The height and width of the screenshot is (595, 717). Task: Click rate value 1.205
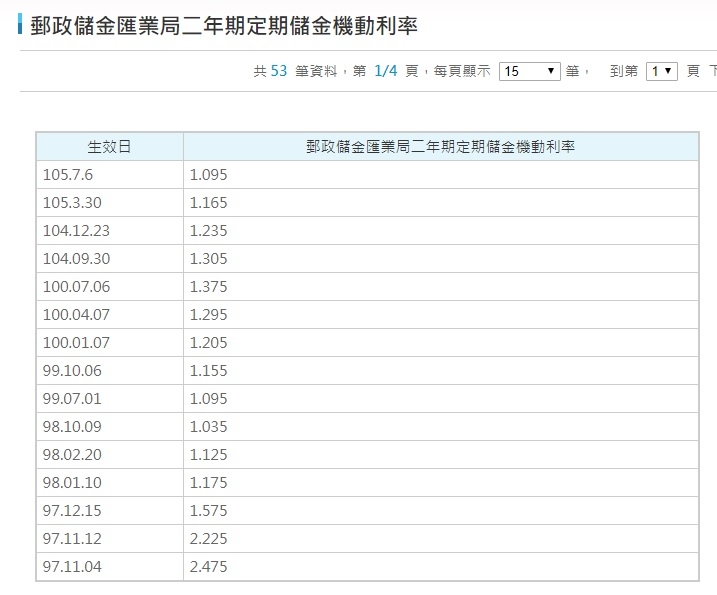pyautogui.click(x=209, y=343)
